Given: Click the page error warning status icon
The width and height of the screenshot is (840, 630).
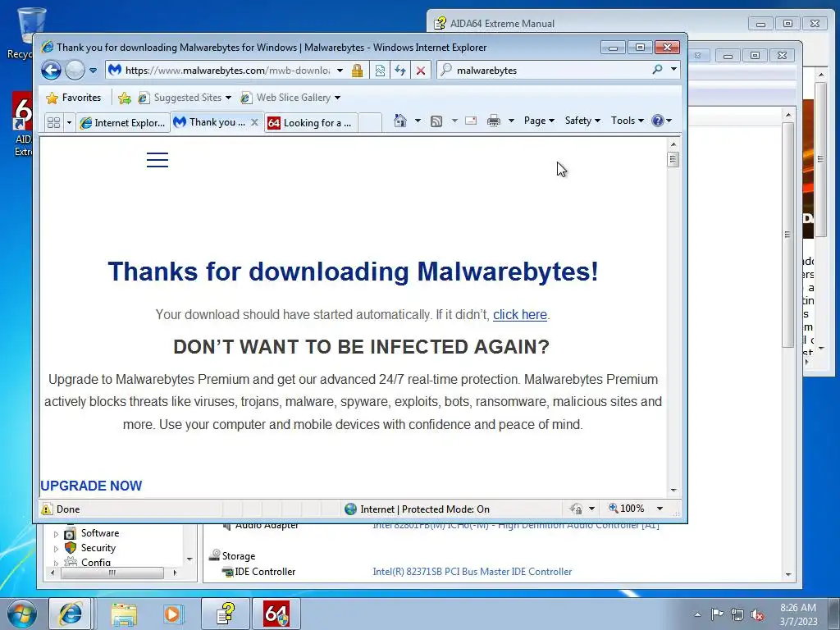Looking at the screenshot, I should click(x=47, y=509).
